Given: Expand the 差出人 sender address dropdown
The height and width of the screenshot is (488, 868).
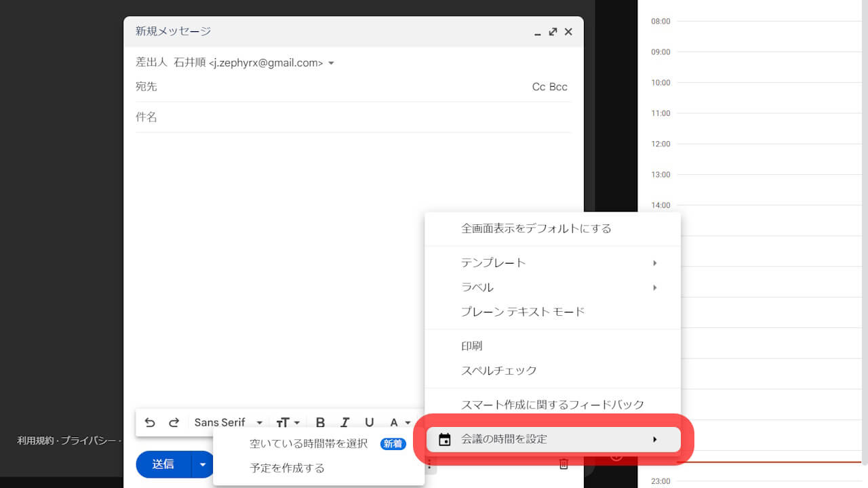Looking at the screenshot, I should (x=331, y=62).
